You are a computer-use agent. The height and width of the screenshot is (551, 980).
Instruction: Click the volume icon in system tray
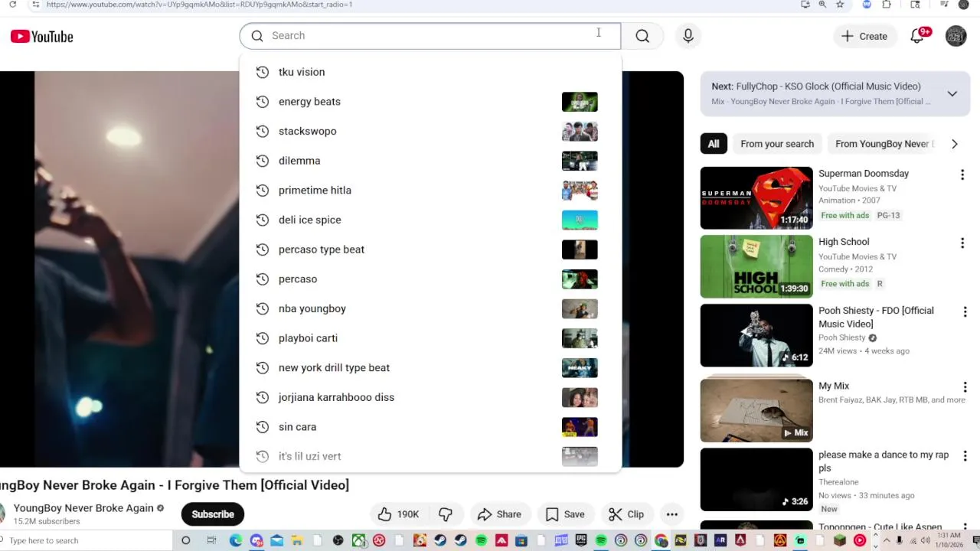coord(925,540)
